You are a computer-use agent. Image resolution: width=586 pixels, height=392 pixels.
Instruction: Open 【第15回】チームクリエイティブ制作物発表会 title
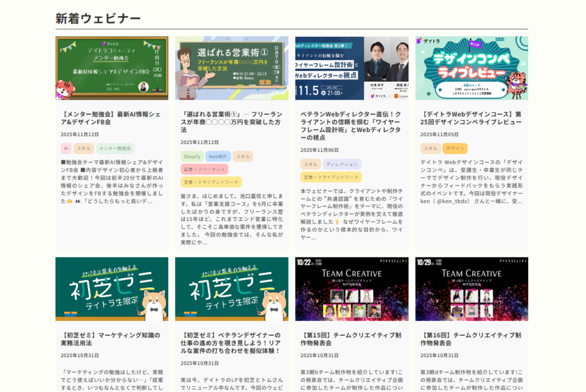(350, 339)
